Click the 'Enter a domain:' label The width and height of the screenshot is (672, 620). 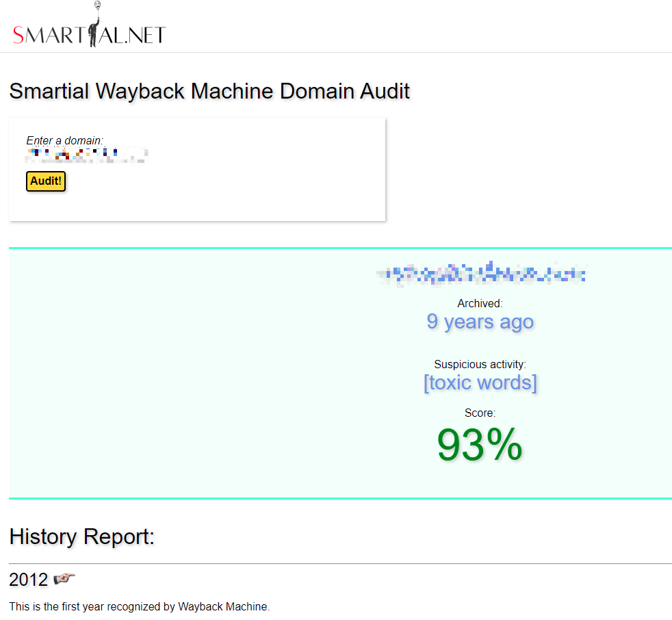[x=65, y=140]
